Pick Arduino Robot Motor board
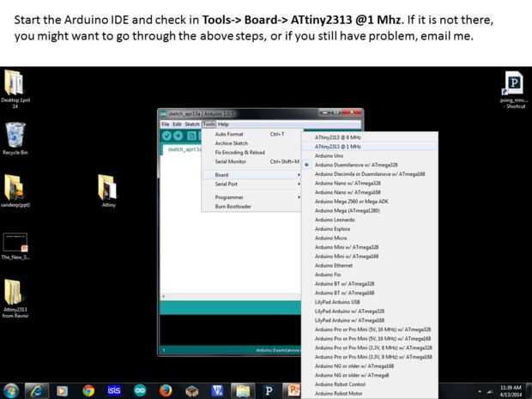 370,394
